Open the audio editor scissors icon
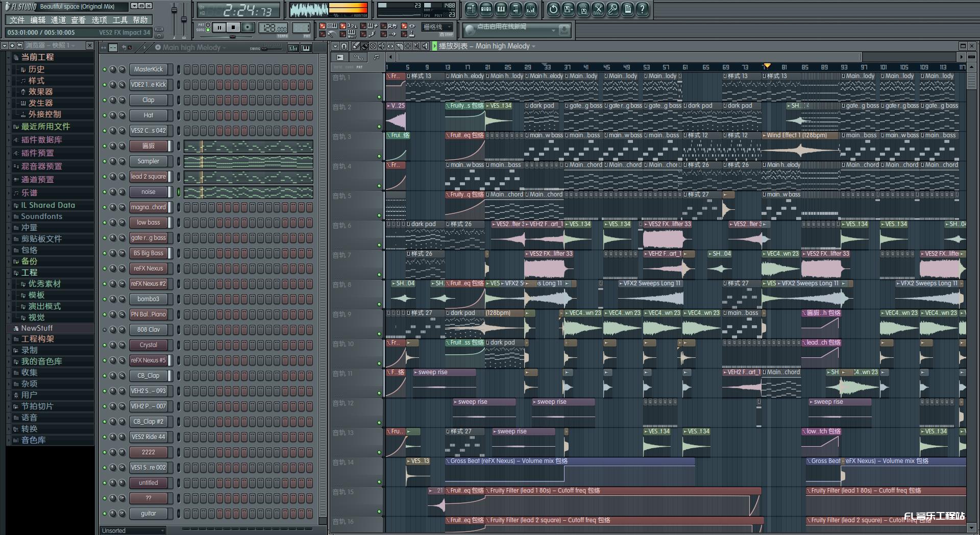 coord(598,9)
